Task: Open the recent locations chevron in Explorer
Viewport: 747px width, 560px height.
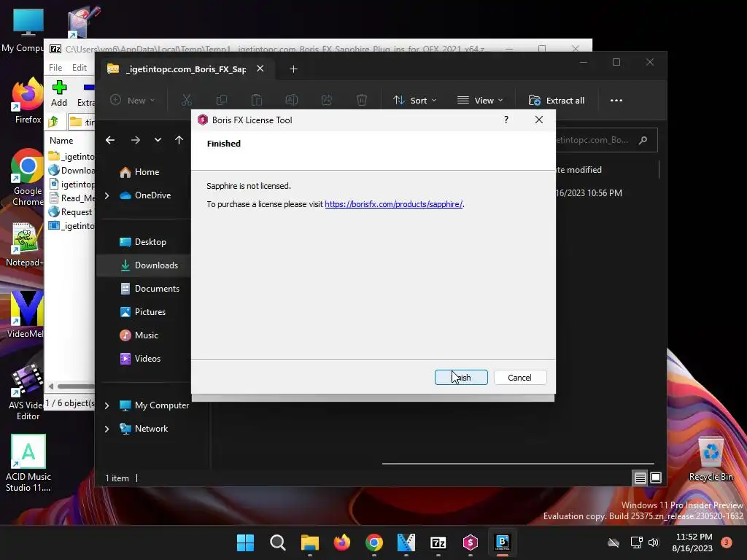Action: click(158, 140)
